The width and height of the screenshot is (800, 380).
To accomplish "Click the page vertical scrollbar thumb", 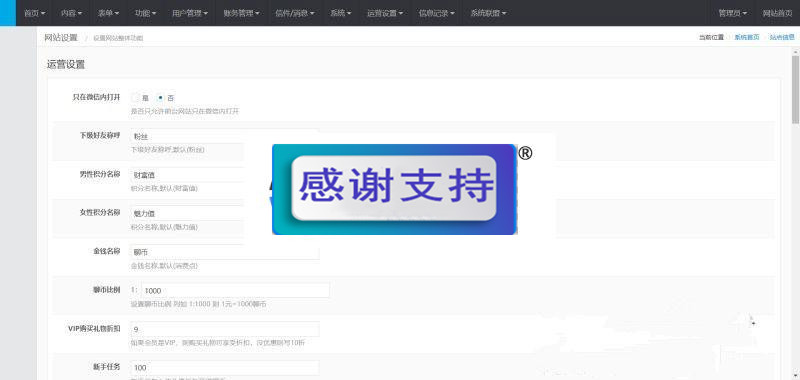I will point(795,89).
